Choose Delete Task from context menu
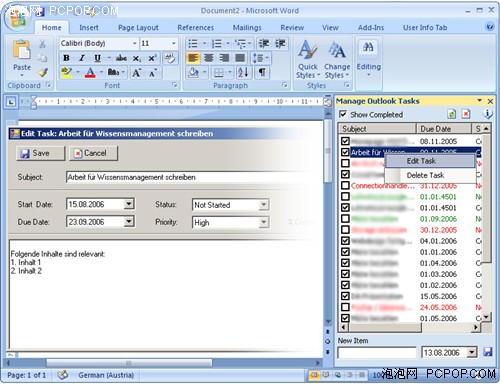 point(430,175)
